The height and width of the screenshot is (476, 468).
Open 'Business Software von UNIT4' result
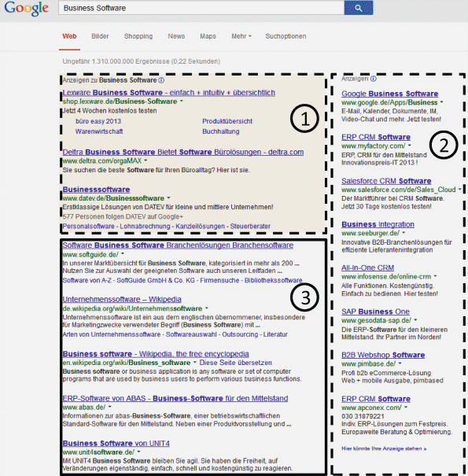[x=116, y=444]
